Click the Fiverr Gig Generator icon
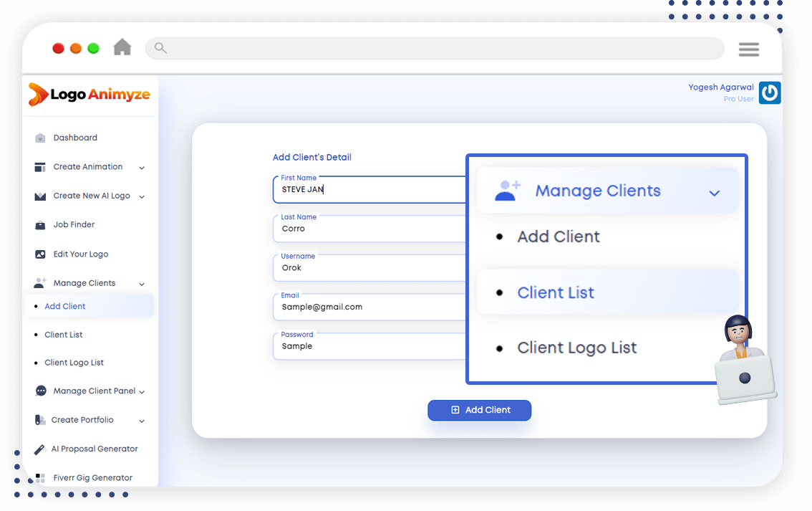This screenshot has height=511, width=812. [x=40, y=478]
